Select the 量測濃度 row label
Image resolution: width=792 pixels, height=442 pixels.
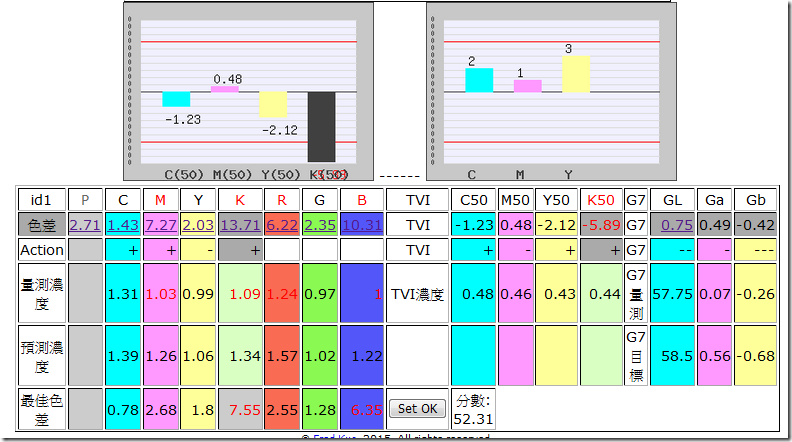click(x=41, y=293)
